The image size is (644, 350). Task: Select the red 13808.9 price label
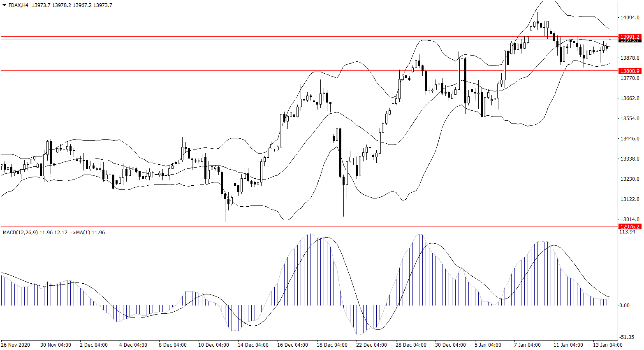[x=630, y=71]
